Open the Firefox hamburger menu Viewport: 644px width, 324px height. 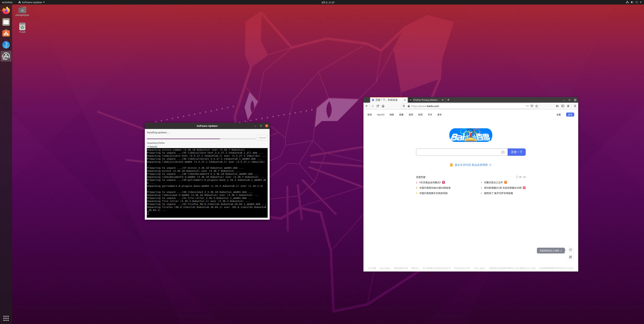[575, 106]
